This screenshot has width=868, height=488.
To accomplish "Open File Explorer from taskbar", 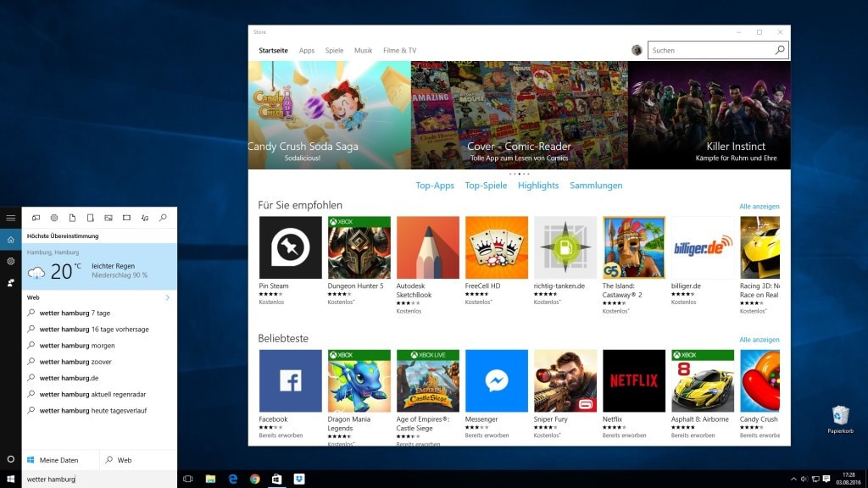I will [x=210, y=480].
